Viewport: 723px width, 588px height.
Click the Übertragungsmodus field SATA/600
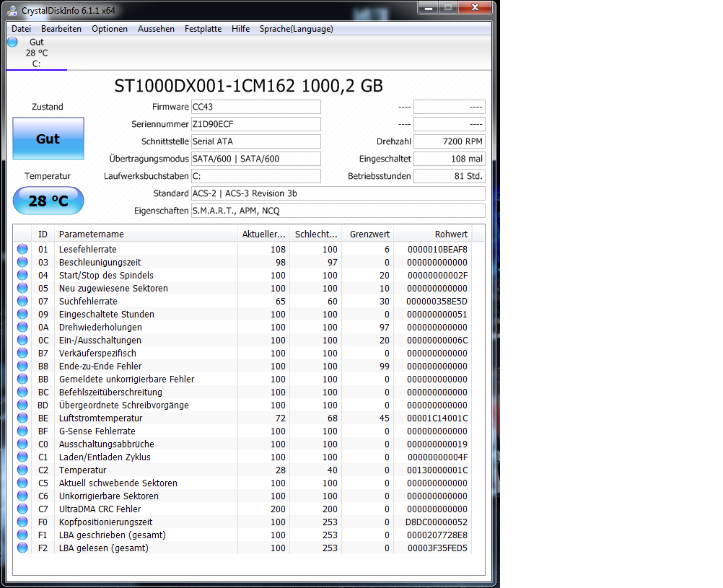click(x=256, y=159)
